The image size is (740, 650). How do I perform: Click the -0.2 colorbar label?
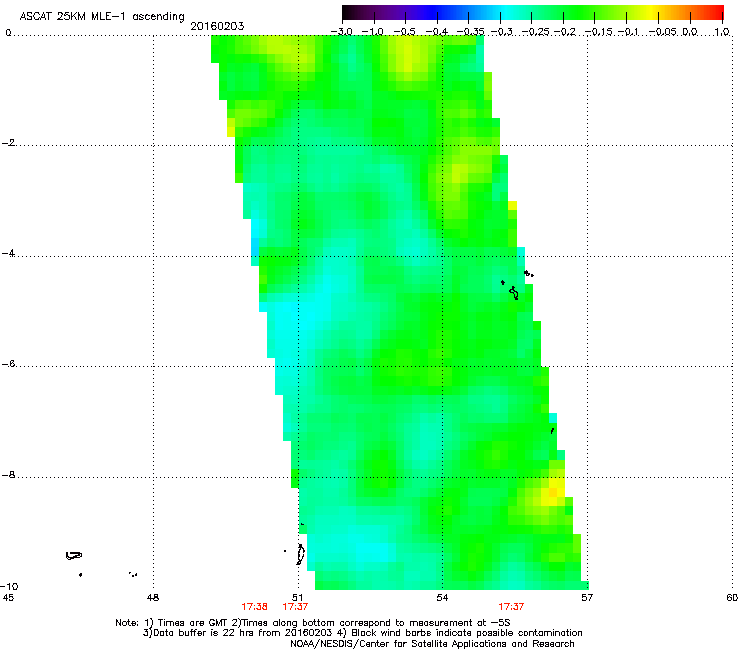coord(565,32)
